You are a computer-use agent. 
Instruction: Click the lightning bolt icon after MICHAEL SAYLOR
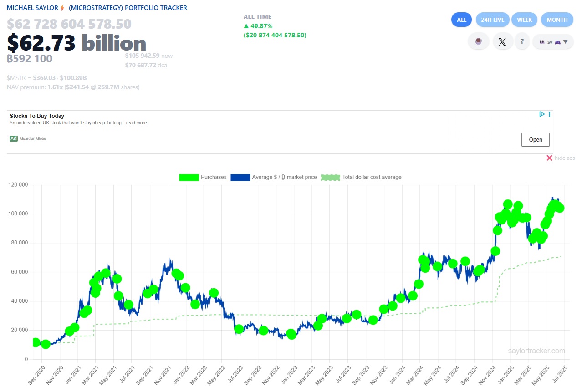pos(62,8)
